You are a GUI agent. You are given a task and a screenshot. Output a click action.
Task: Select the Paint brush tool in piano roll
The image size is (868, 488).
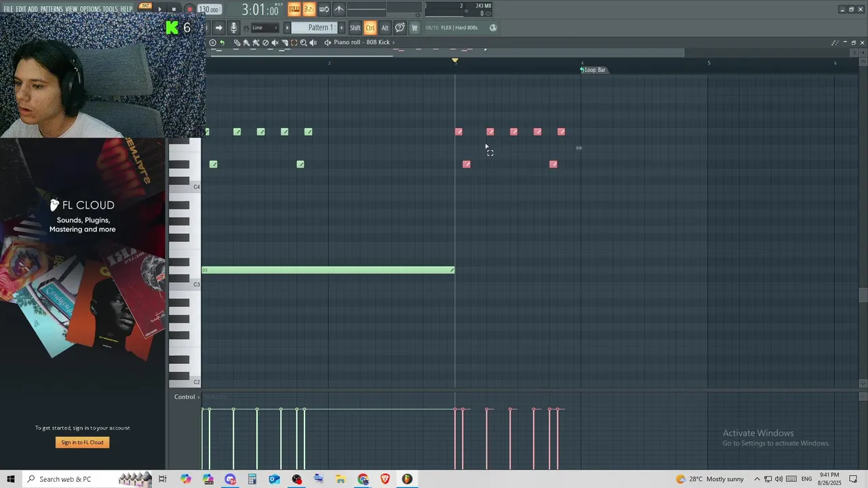(x=246, y=43)
